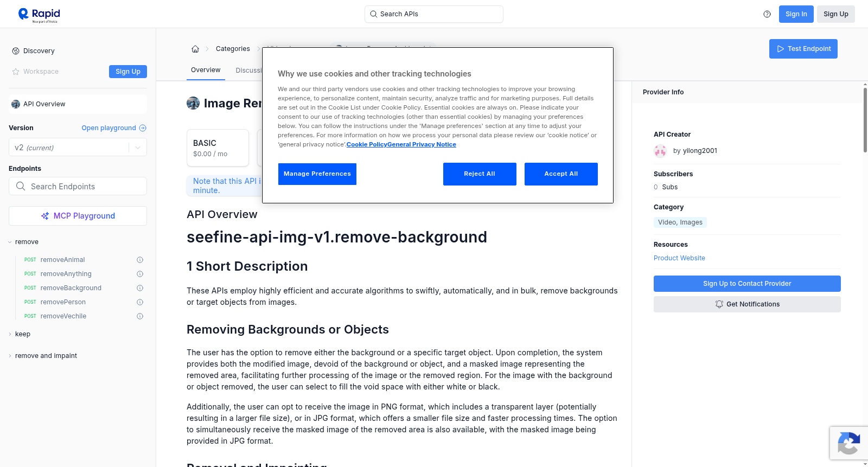This screenshot has height=467, width=868.
Task: Click the info icon beside removeAnything
Action: coord(140,274)
